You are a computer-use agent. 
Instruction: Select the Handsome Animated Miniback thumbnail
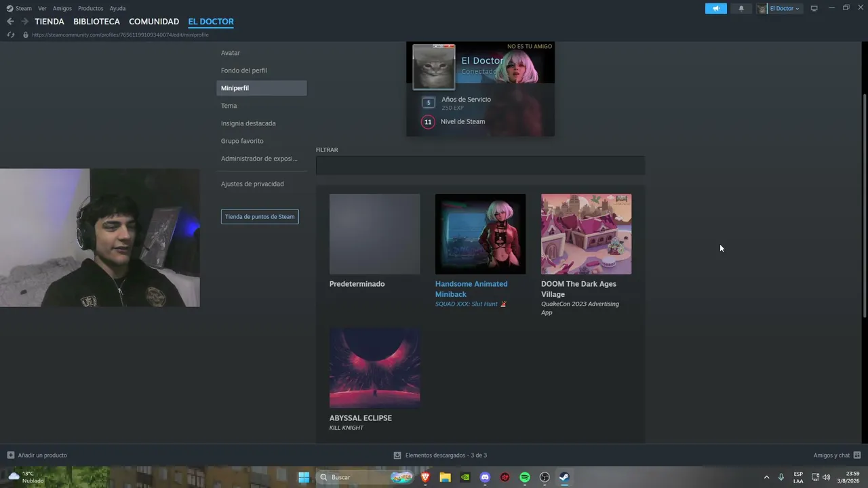pyautogui.click(x=480, y=235)
